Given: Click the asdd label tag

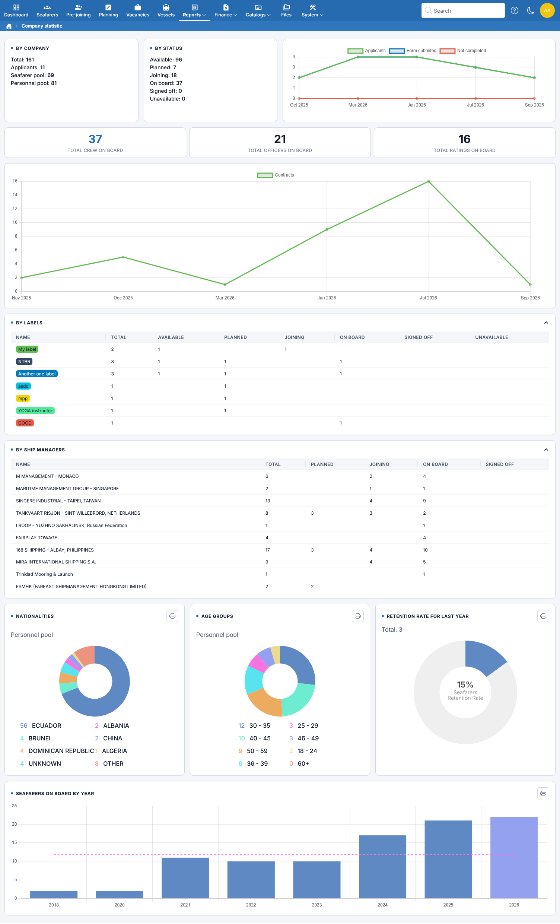Looking at the screenshot, I should [23, 386].
